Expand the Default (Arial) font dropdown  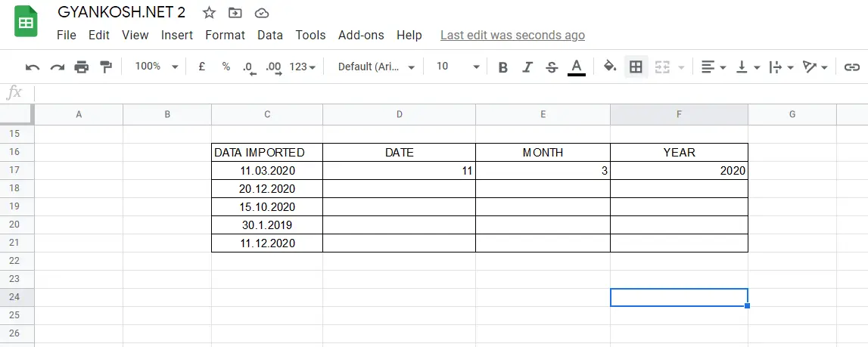pyautogui.click(x=376, y=67)
